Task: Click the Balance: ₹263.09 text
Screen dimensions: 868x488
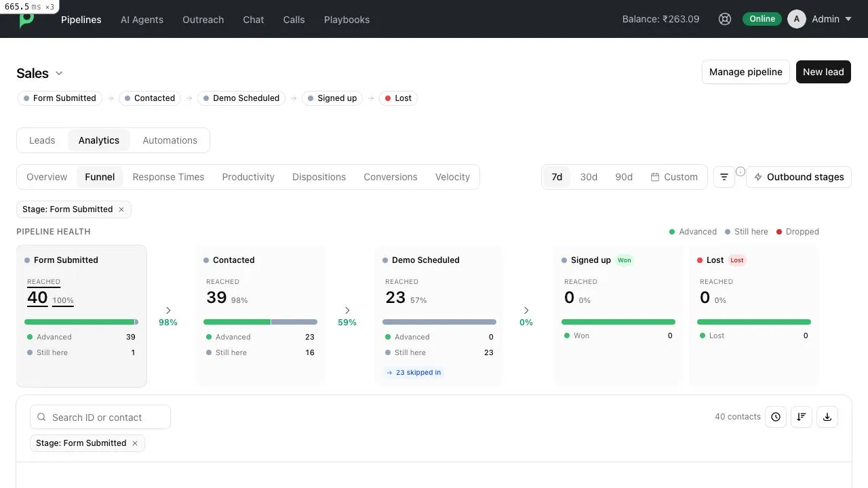Action: click(x=660, y=19)
